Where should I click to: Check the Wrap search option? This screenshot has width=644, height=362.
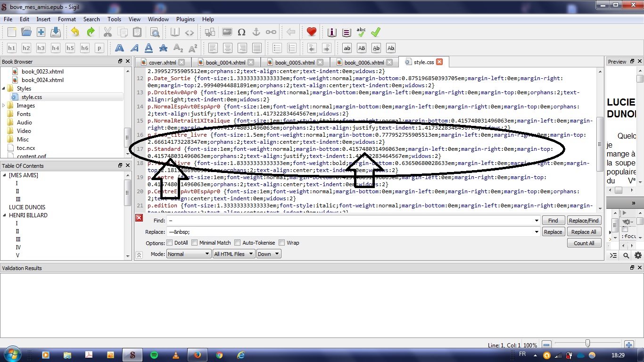pos(282,243)
